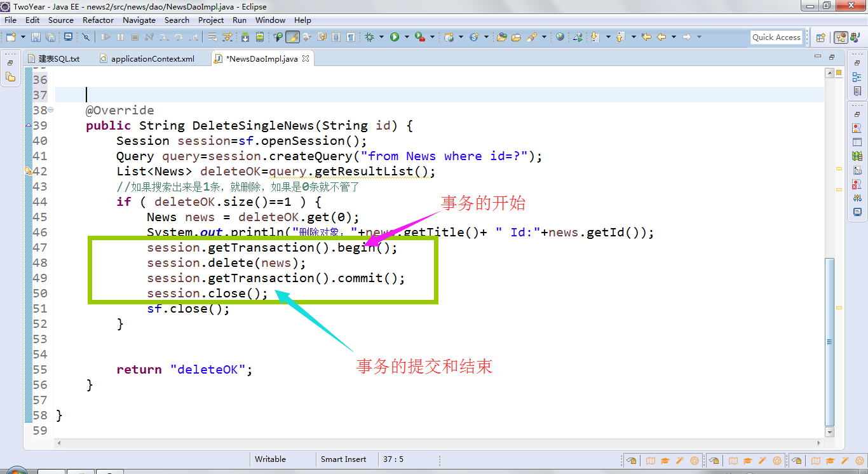
Task: Switch to the 建表SQL.txt tab
Action: [x=54, y=58]
